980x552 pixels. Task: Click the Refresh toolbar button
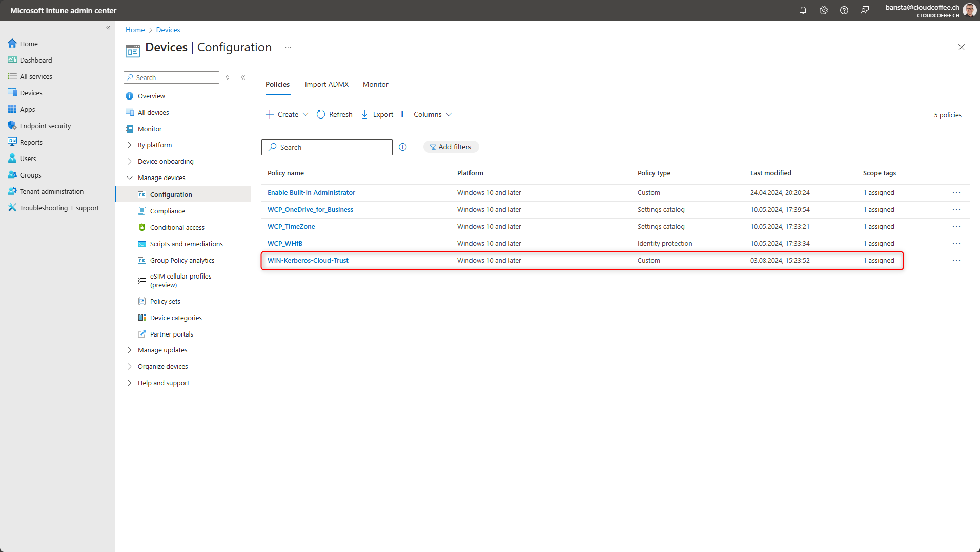[x=335, y=114]
